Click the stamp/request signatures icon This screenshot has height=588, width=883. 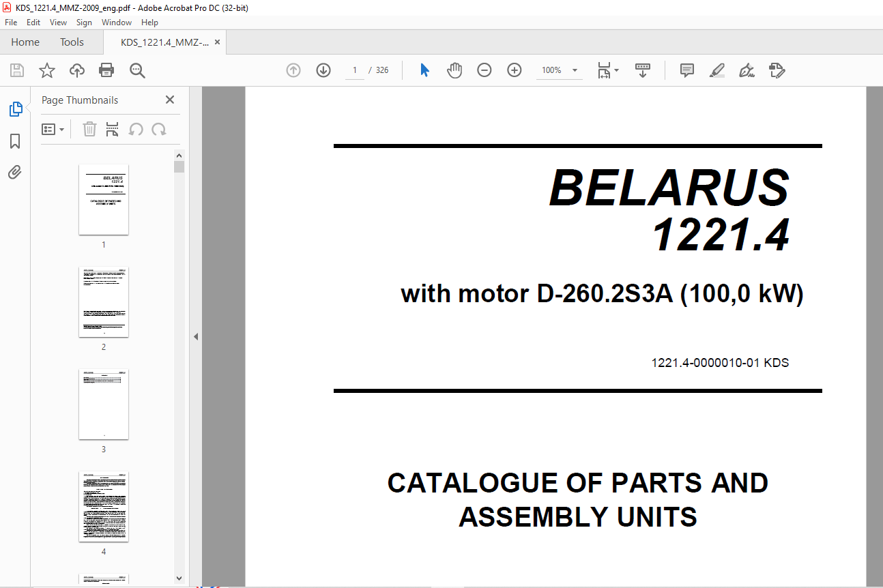[777, 70]
